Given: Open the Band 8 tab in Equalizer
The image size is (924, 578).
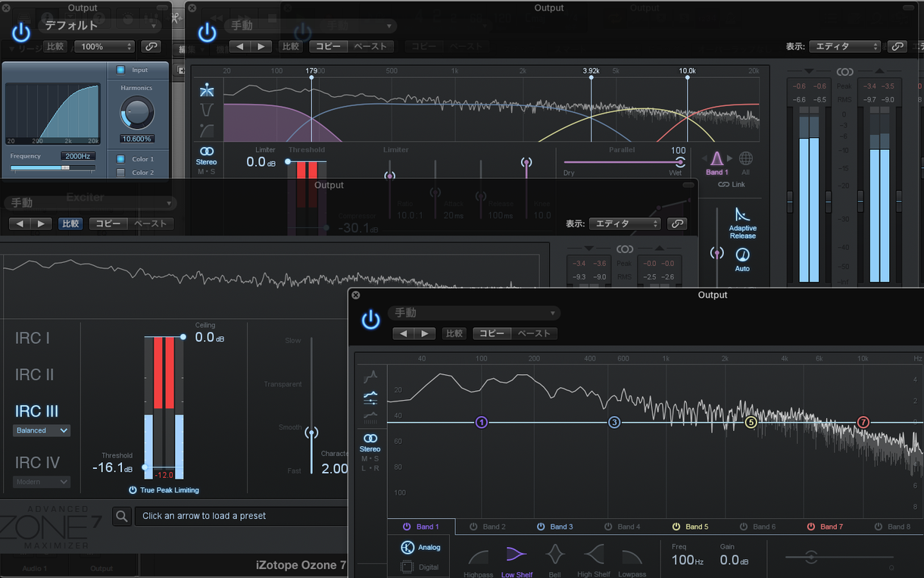Looking at the screenshot, I should tap(892, 526).
